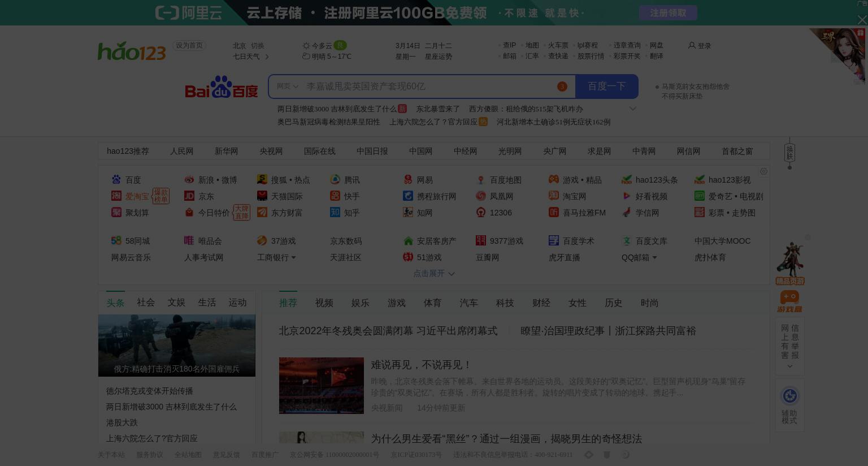Switch city with 切换 link
The width and height of the screenshot is (868, 466).
(257, 46)
